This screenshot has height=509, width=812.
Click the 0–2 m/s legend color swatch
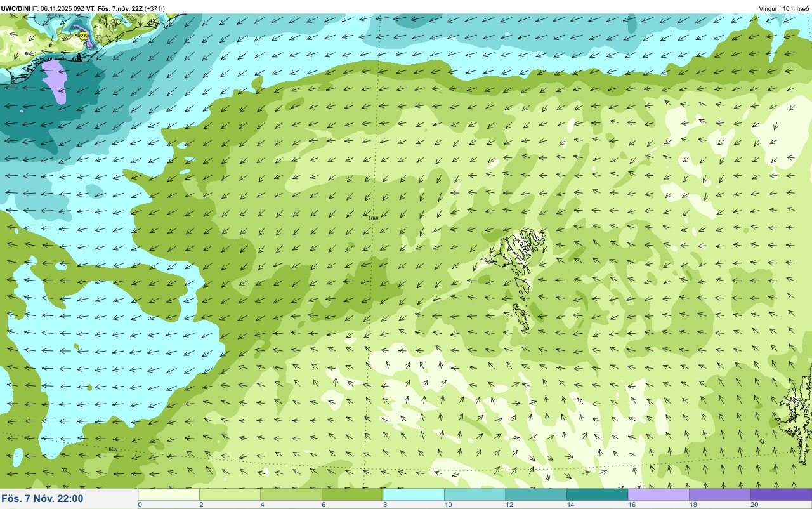pyautogui.click(x=169, y=494)
